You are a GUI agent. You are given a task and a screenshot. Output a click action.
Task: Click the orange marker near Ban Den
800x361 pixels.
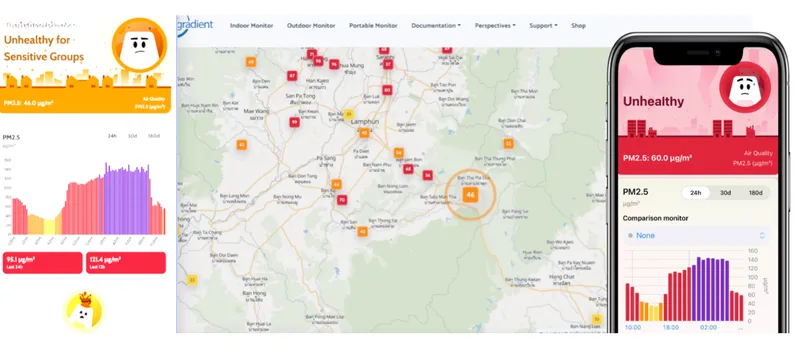tap(251, 62)
